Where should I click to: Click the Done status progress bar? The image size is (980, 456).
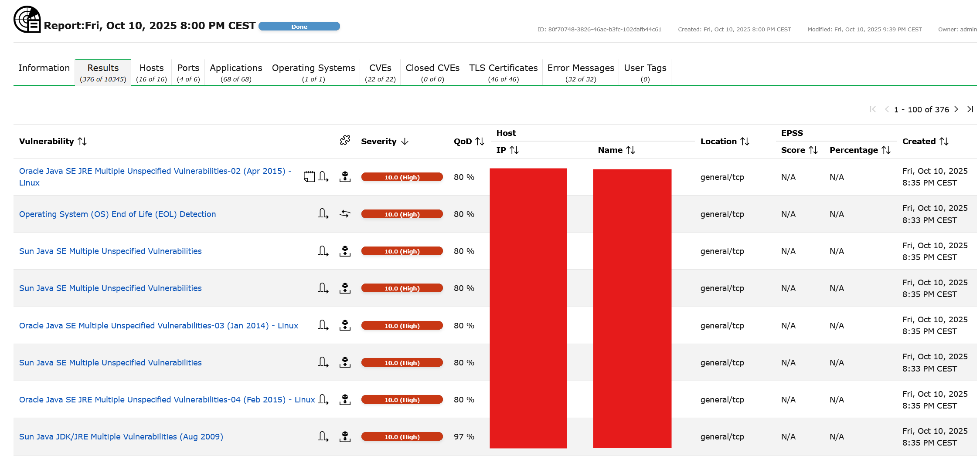299,27
